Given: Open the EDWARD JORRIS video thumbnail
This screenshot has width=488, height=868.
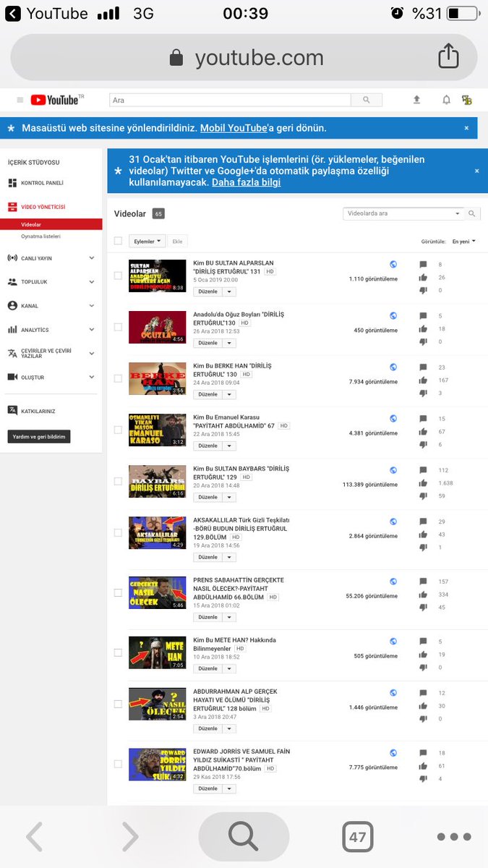Looking at the screenshot, I should click(157, 765).
